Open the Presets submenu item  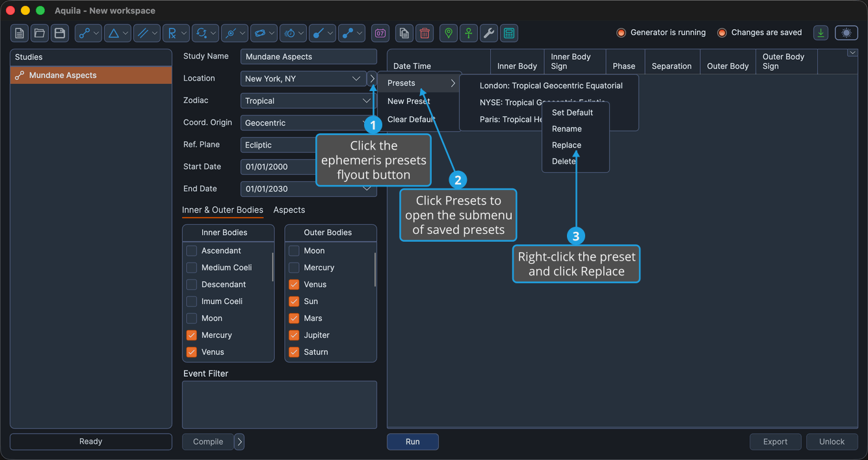click(x=421, y=83)
